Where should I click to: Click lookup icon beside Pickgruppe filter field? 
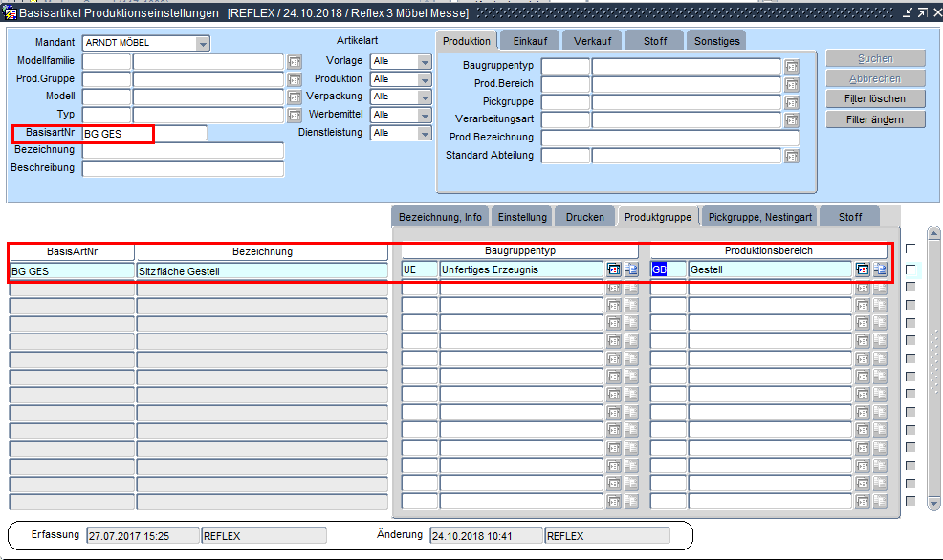[x=791, y=102]
